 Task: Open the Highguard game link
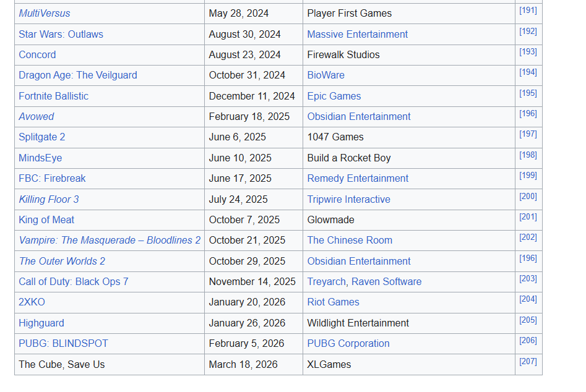tap(41, 323)
